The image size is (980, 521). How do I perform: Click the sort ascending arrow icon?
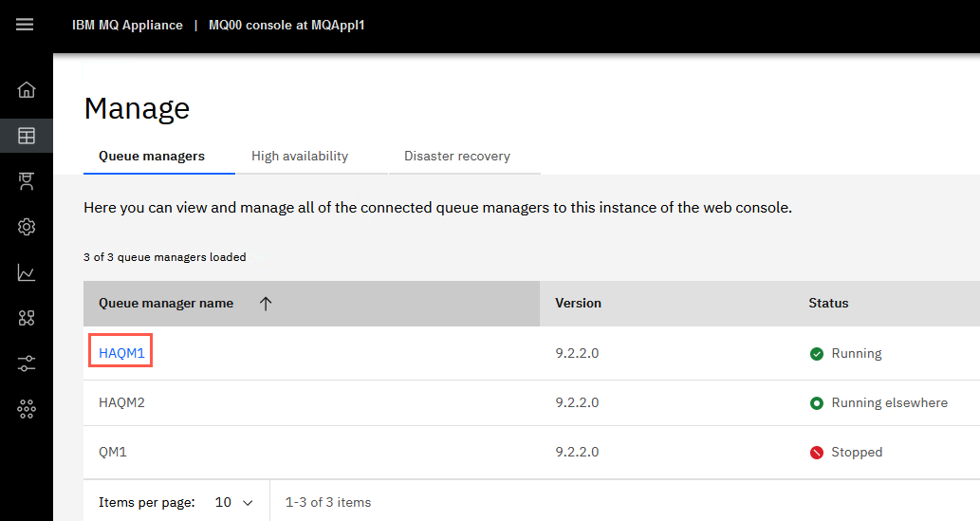[x=266, y=304]
